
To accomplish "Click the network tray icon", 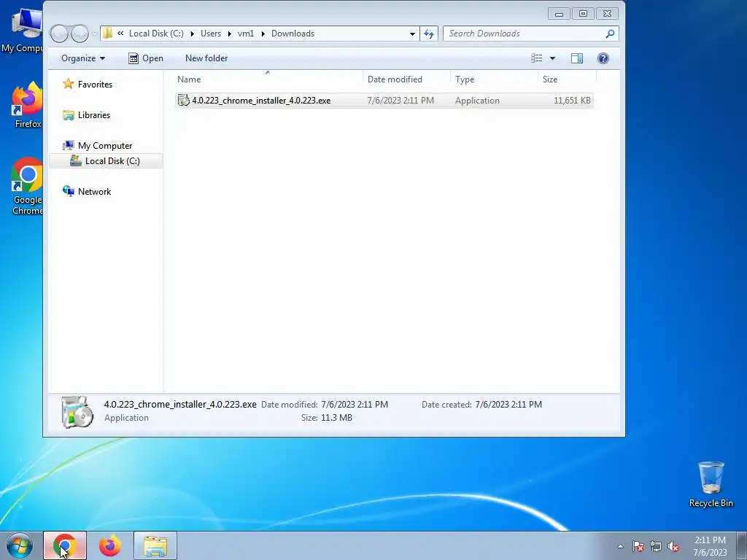I will coord(656,546).
